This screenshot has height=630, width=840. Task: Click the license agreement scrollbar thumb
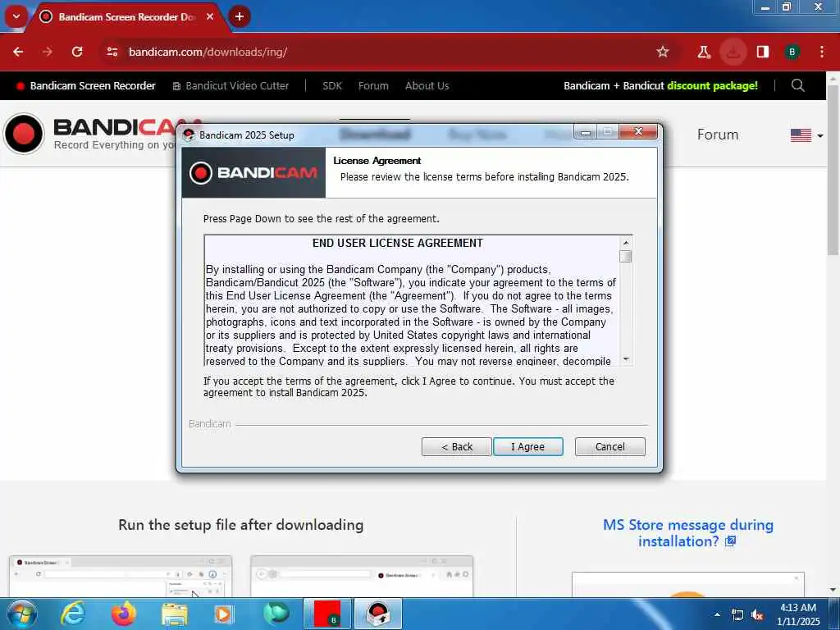(626, 256)
